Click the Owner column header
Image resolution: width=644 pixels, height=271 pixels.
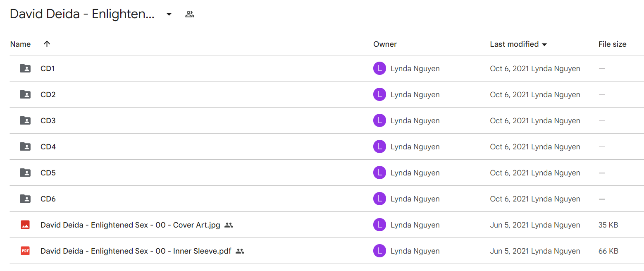click(x=385, y=44)
